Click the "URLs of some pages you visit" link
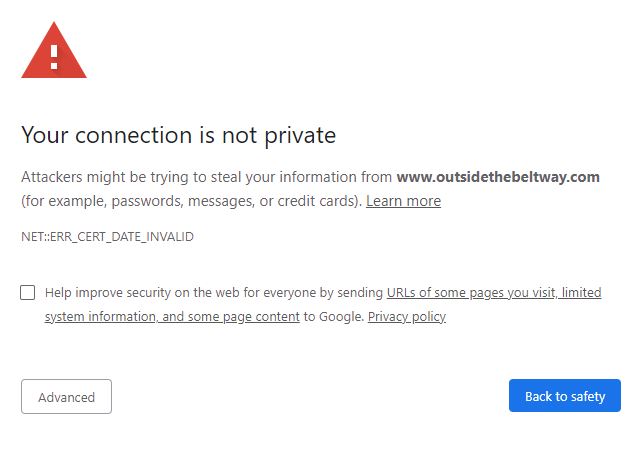Image resolution: width=640 pixels, height=452 pixels. [472, 292]
